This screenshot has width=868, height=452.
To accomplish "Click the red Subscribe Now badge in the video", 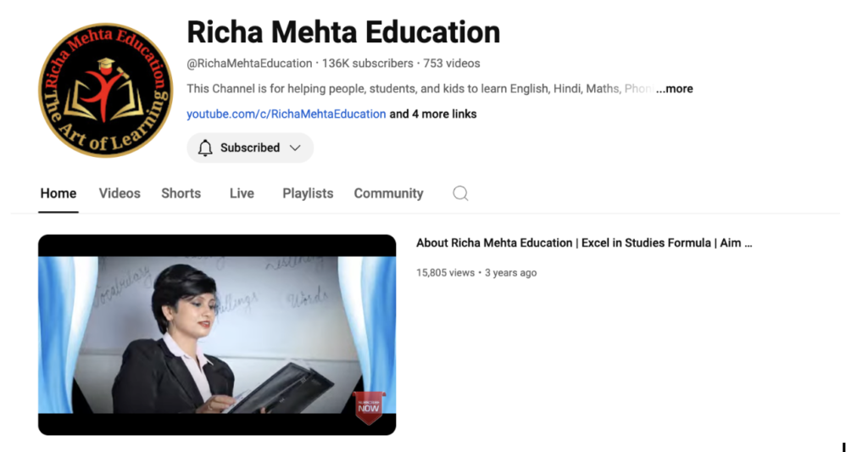I will click(369, 408).
